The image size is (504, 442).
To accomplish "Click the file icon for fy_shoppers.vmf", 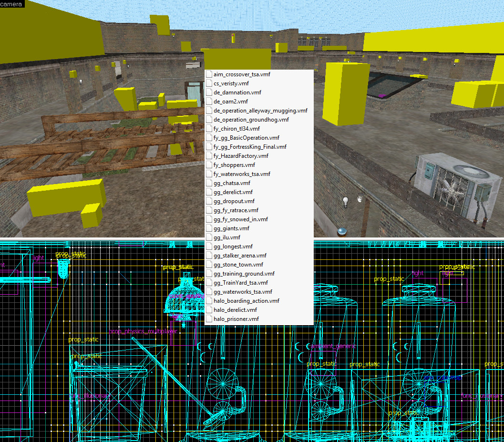I will [208, 164].
